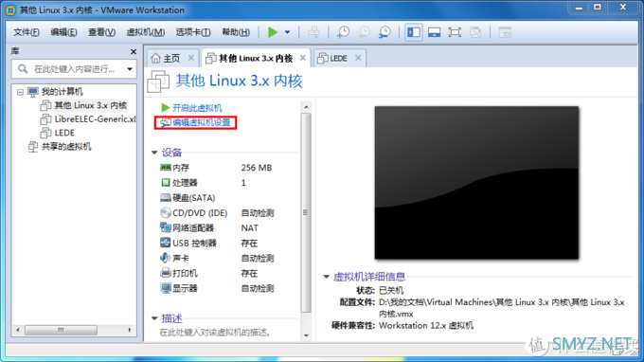Click device list scrollbar up arrow

pos(306,107)
